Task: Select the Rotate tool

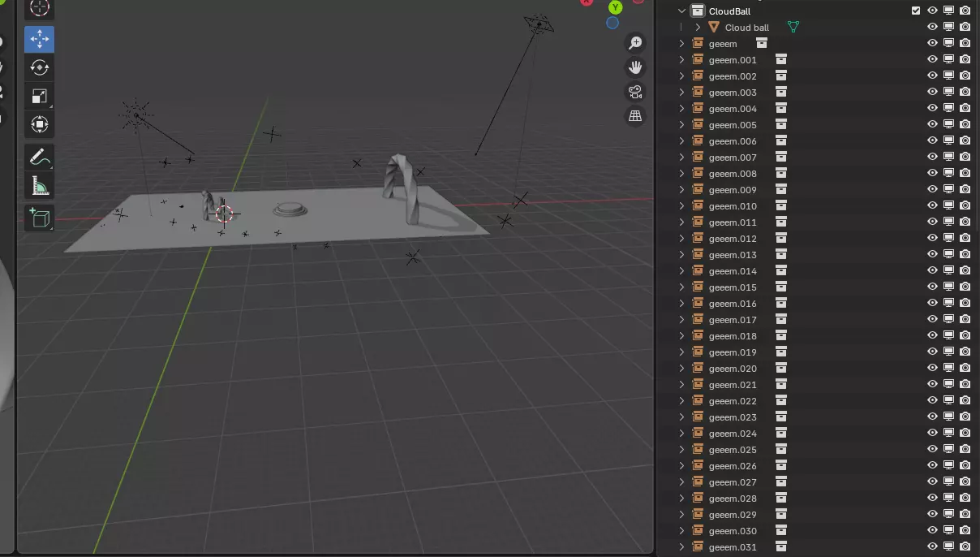Action: pyautogui.click(x=39, y=68)
